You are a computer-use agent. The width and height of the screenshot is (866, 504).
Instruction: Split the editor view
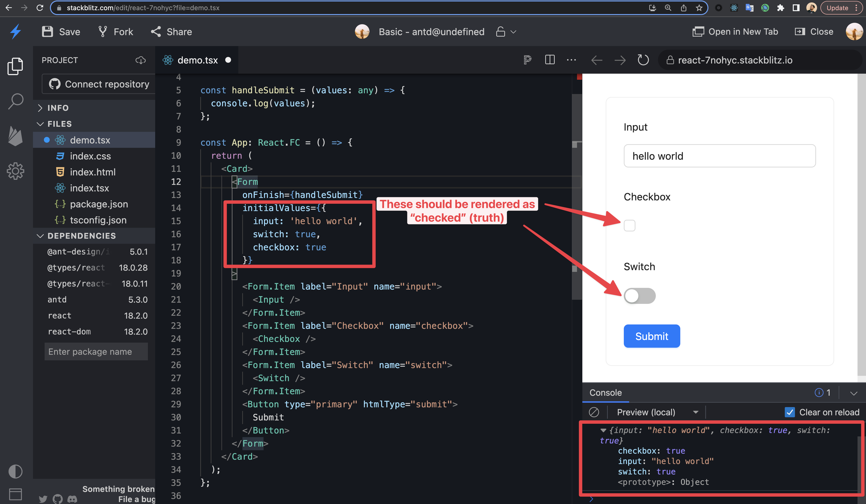[550, 60]
